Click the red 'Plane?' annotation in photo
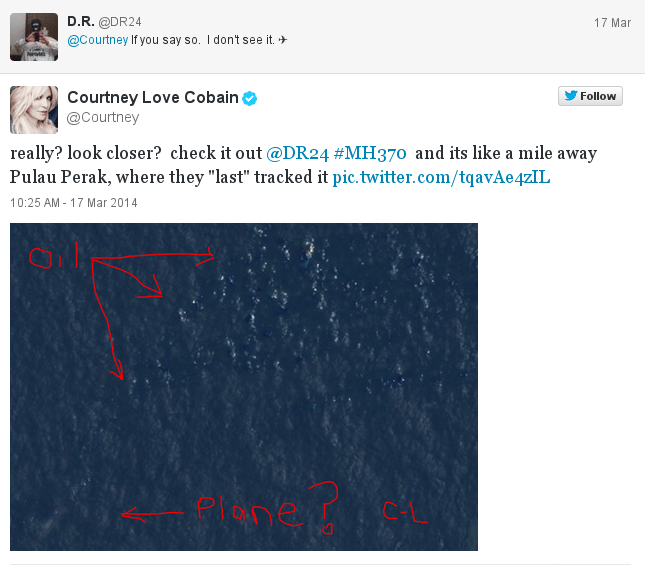The width and height of the screenshot is (645, 566). click(265, 510)
